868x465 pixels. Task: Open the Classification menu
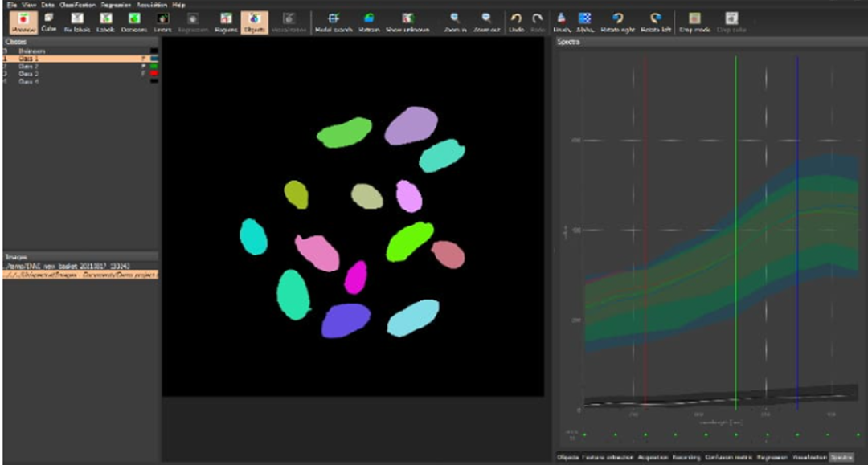tap(76, 5)
